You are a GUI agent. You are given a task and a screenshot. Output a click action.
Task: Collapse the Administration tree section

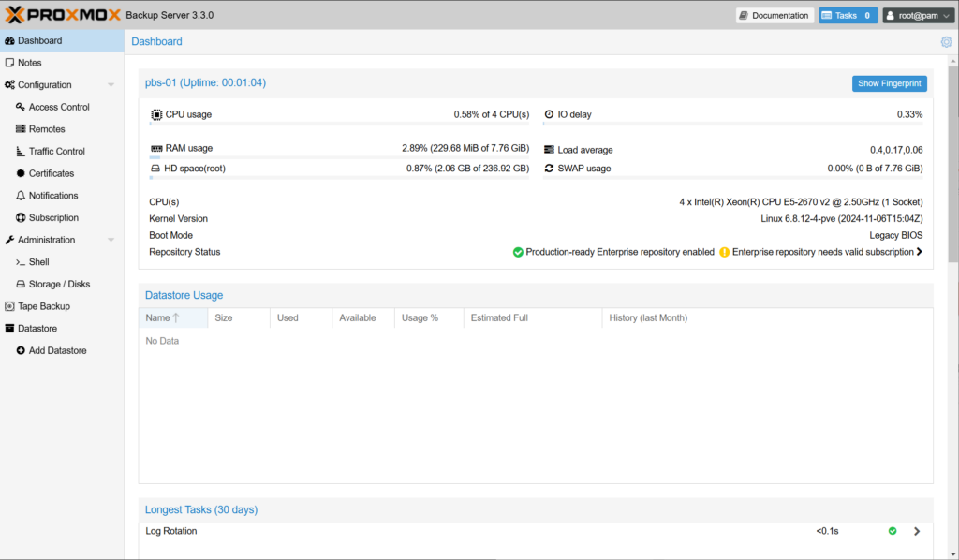111,241
